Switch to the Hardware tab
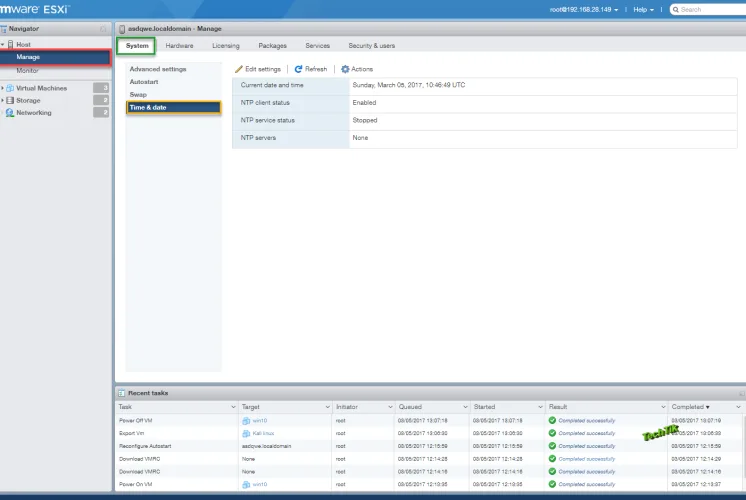The width and height of the screenshot is (746, 500). pos(179,46)
